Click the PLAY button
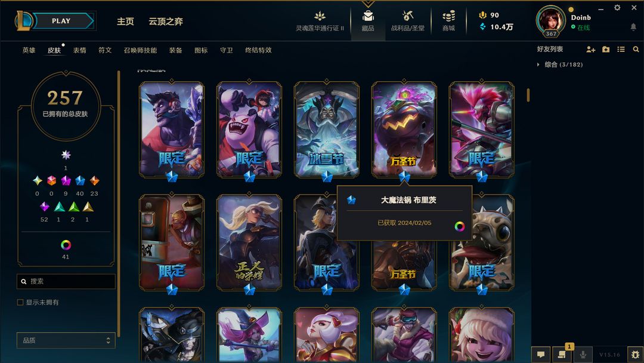644x363 pixels. click(61, 21)
